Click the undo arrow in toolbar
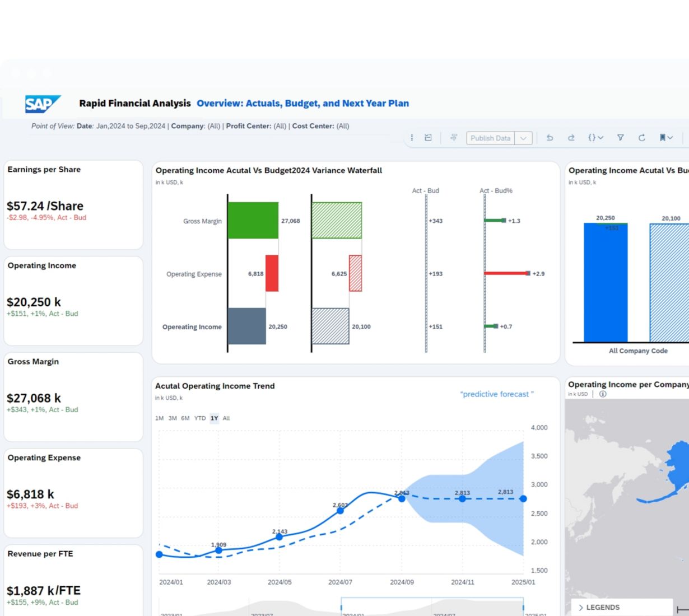Viewport: 689px width, 616px height. pos(550,138)
